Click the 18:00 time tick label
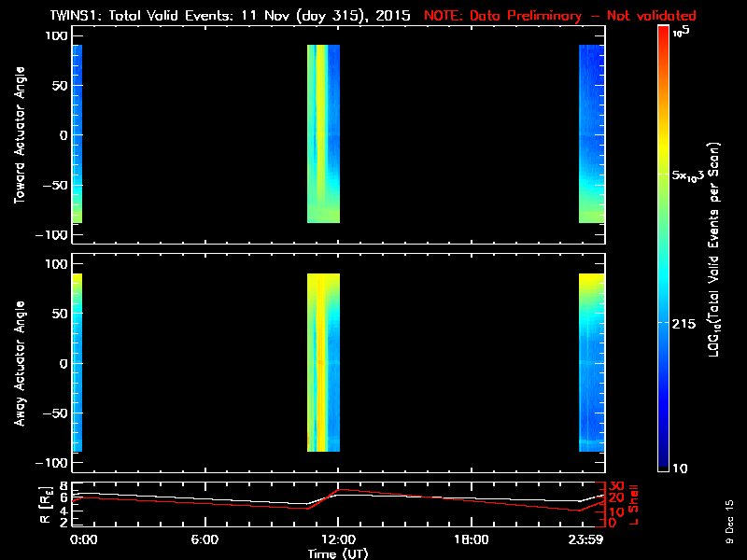Screen dimensions: 747x560 click(x=472, y=539)
